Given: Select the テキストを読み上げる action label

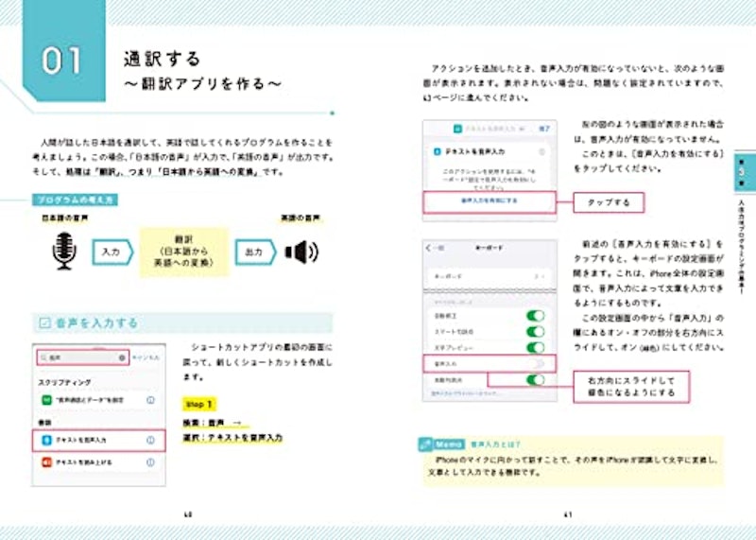Looking at the screenshot, I should click(x=84, y=462).
